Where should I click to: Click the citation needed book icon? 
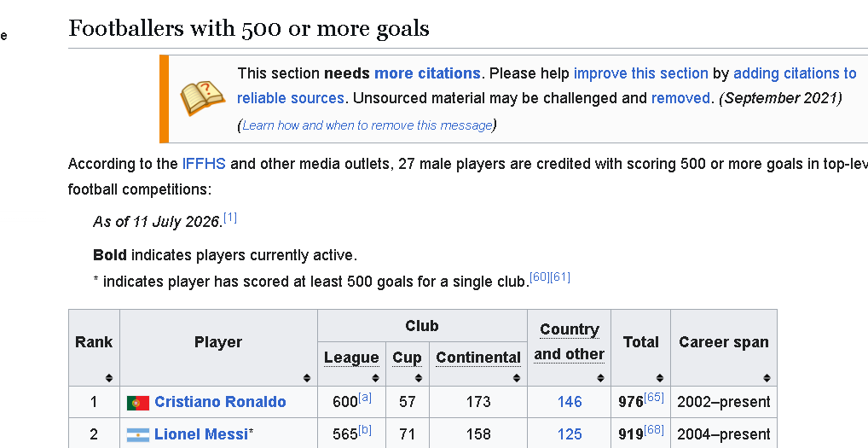pyautogui.click(x=203, y=98)
